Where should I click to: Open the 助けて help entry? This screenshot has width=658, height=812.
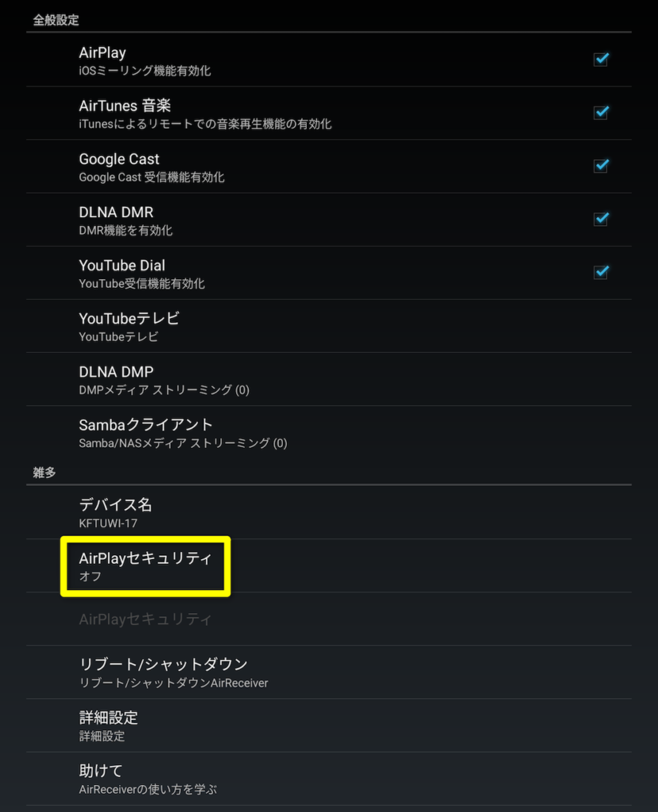click(x=329, y=779)
